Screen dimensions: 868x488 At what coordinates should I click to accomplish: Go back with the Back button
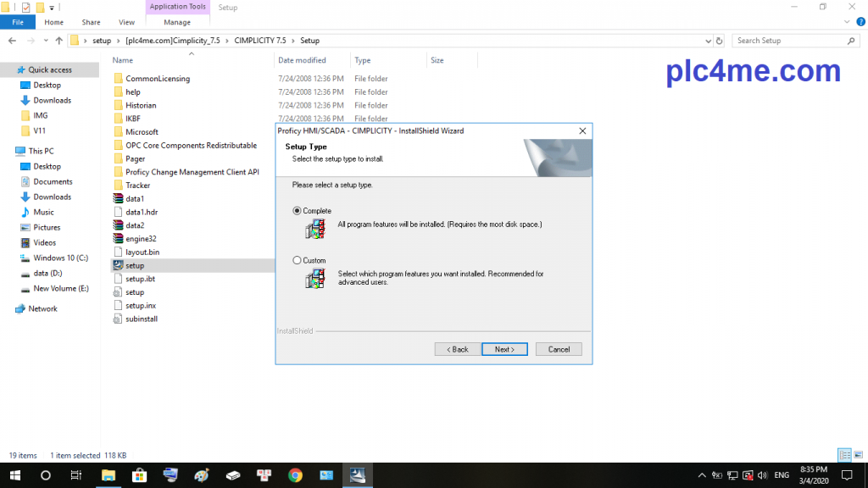click(x=458, y=349)
